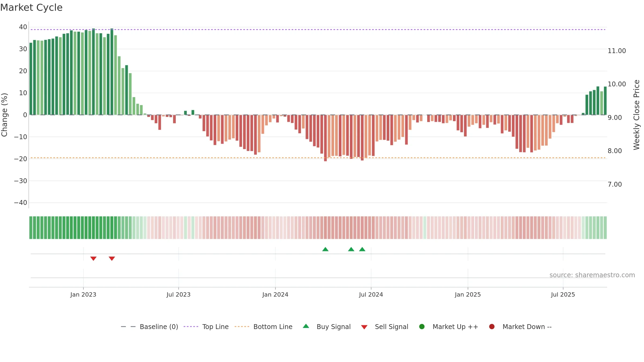Click the 7.00 price axis tick
This screenshot has width=644, height=362.
tap(615, 184)
